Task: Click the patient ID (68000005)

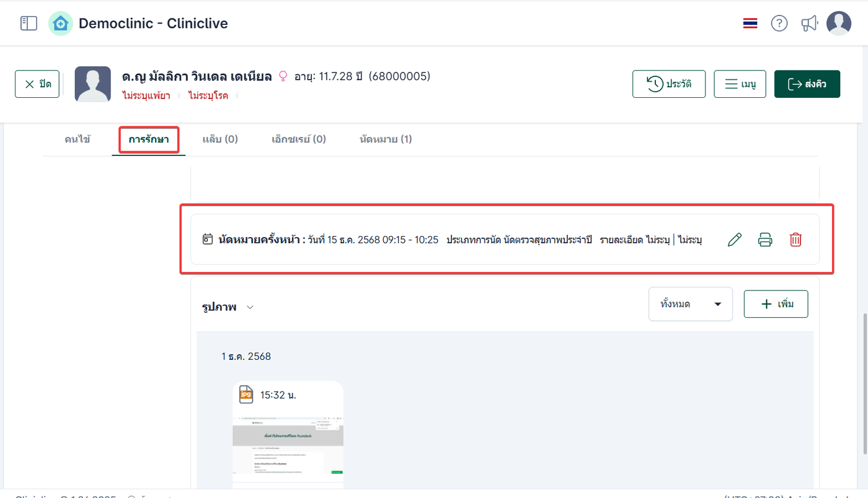Action: pos(399,77)
